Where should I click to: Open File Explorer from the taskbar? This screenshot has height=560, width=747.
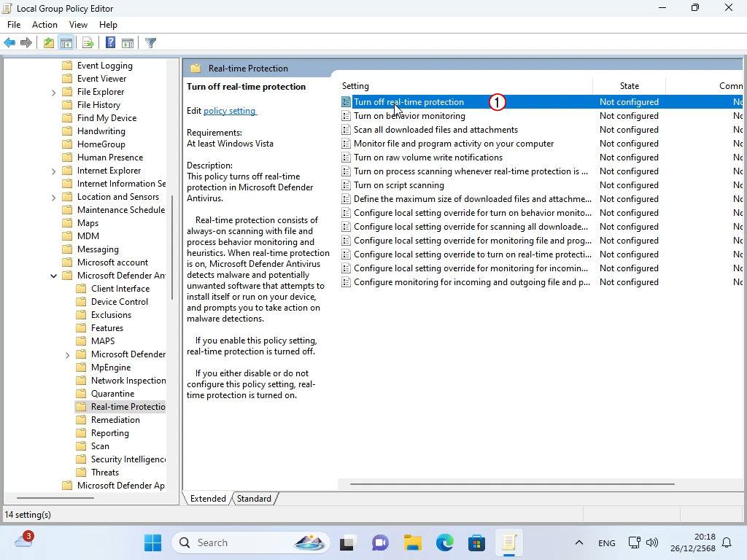tap(413, 542)
